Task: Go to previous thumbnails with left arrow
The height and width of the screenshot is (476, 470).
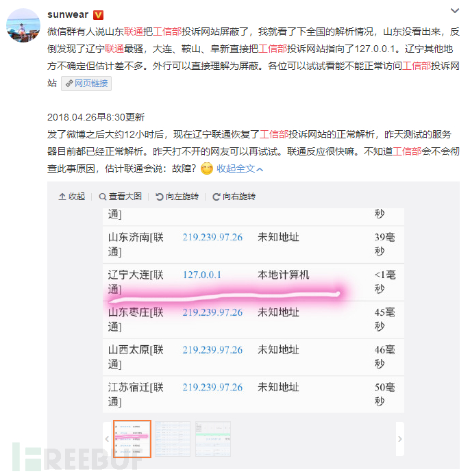Action: pyautogui.click(x=107, y=439)
